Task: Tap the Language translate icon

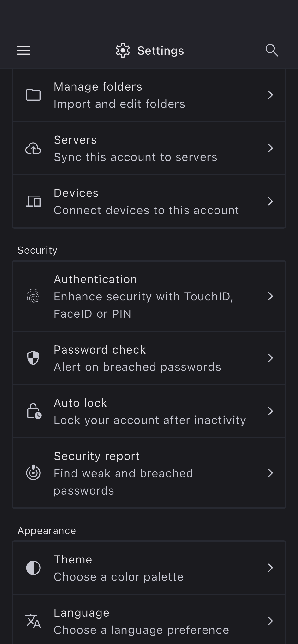Action: pos(33,621)
